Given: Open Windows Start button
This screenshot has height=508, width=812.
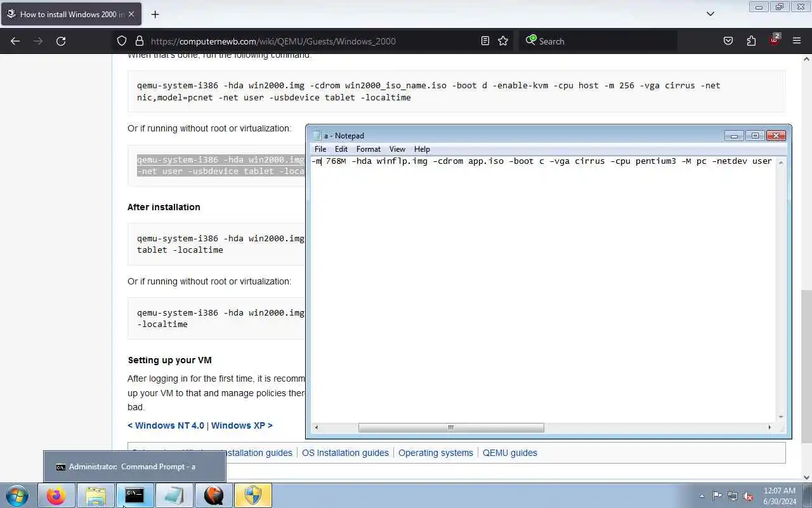Looking at the screenshot, I should (x=17, y=495).
